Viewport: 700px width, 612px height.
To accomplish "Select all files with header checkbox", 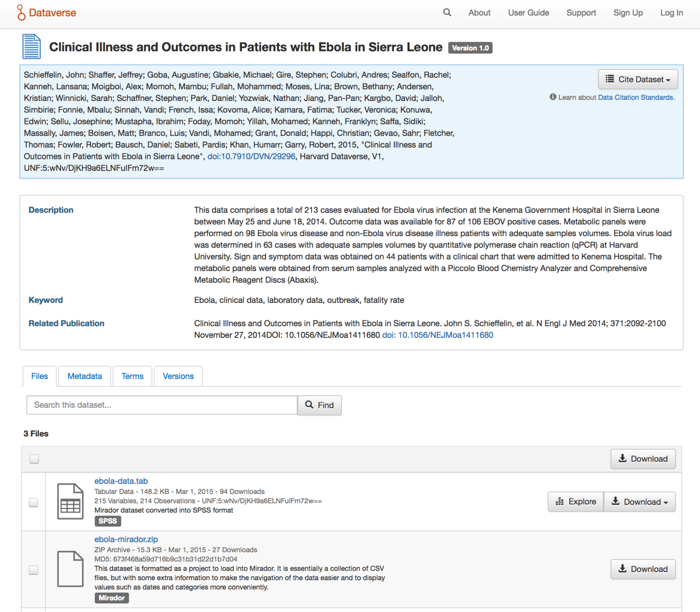I will point(34,459).
